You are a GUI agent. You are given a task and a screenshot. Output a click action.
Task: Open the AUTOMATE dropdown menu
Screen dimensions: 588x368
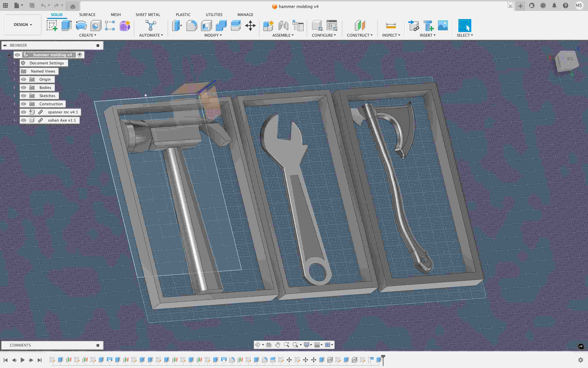point(151,35)
